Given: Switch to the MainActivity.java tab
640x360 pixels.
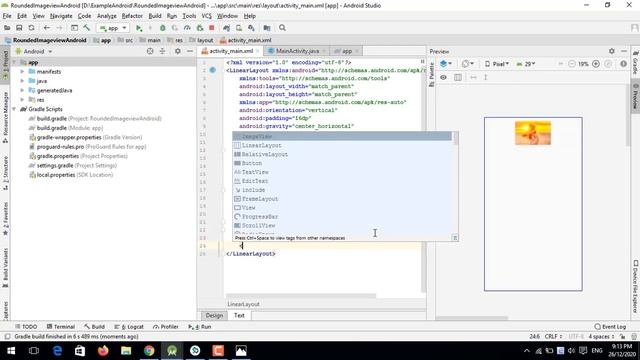Looking at the screenshot, I should click(298, 51).
